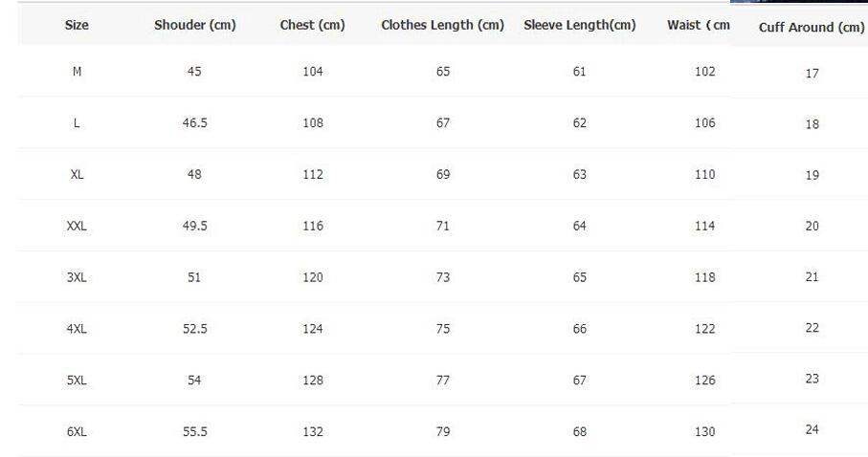The width and height of the screenshot is (868, 457).
Task: Select the 6XL size label
Action: 77,431
